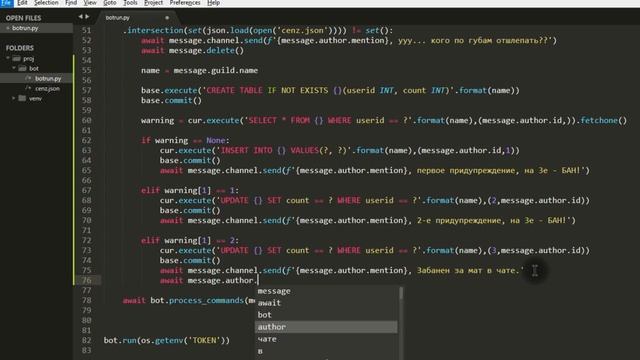This screenshot has height=360, width=640.
Task: Go to previous tab with left arrow
Action: 80,17
